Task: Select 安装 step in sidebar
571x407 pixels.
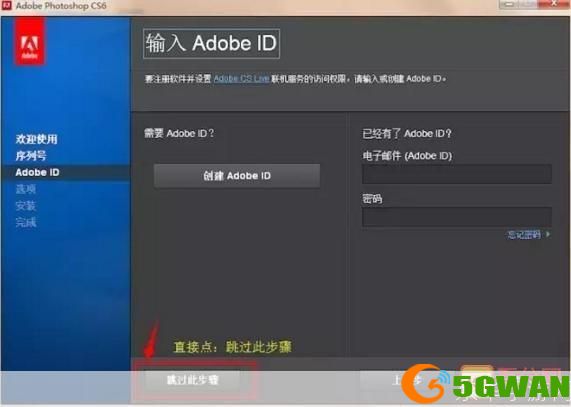Action: [26, 206]
